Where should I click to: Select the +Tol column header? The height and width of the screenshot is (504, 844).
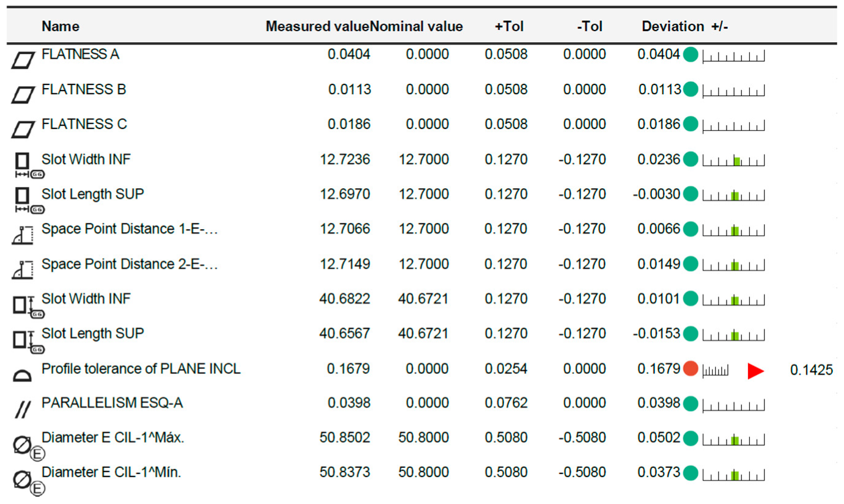[509, 26]
